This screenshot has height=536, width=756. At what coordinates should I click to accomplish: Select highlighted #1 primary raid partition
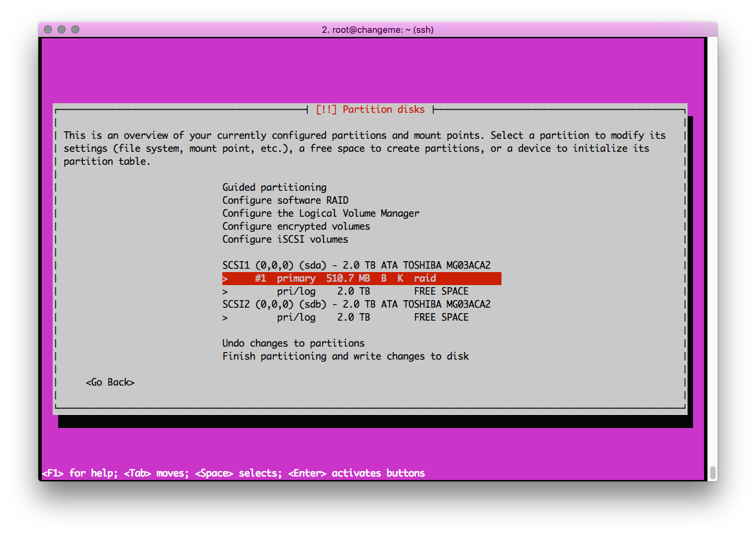tap(361, 278)
